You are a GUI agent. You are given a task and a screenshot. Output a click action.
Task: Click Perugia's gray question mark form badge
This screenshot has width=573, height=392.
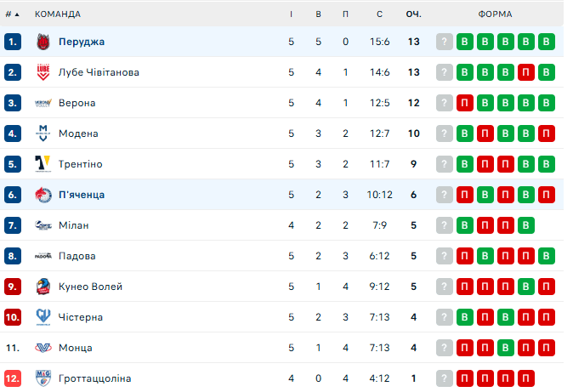tap(445, 42)
